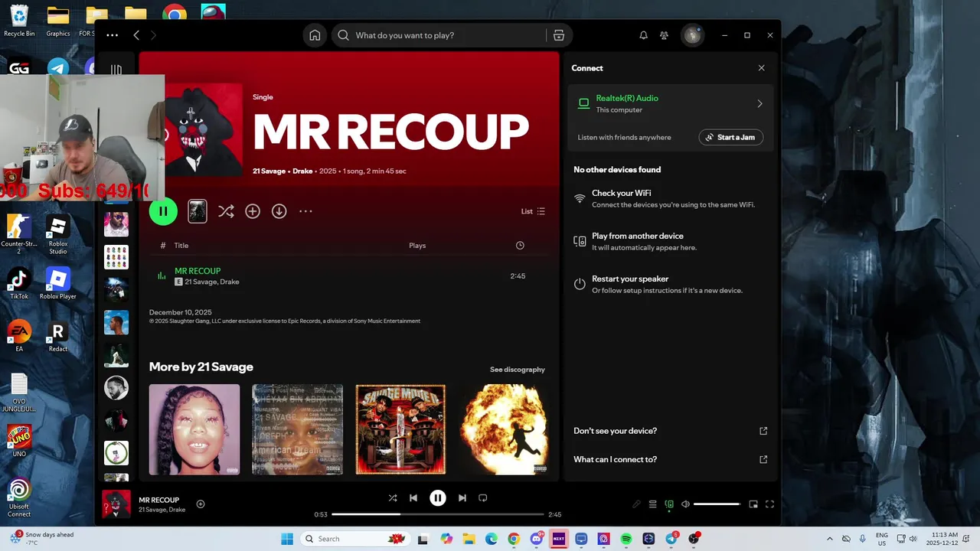Open the OVO JUNGLEJUI text file
Viewport: 980px width, 551px height.
[x=19, y=393]
